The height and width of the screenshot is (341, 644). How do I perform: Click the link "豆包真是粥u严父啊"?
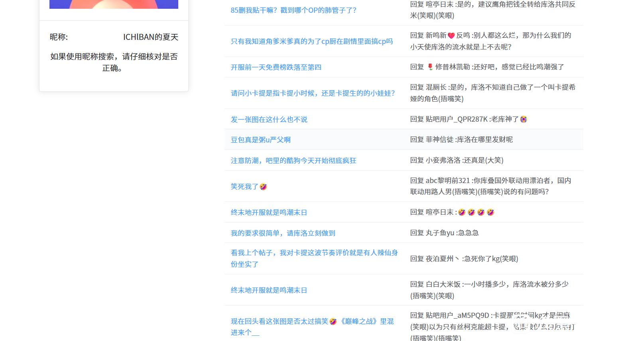tap(260, 140)
